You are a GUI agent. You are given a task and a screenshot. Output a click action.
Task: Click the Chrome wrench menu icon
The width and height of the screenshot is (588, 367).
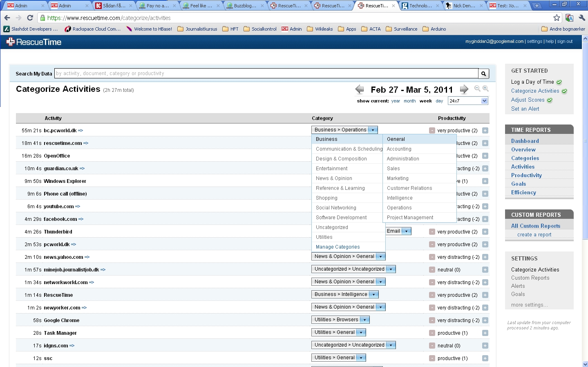pyautogui.click(x=582, y=18)
